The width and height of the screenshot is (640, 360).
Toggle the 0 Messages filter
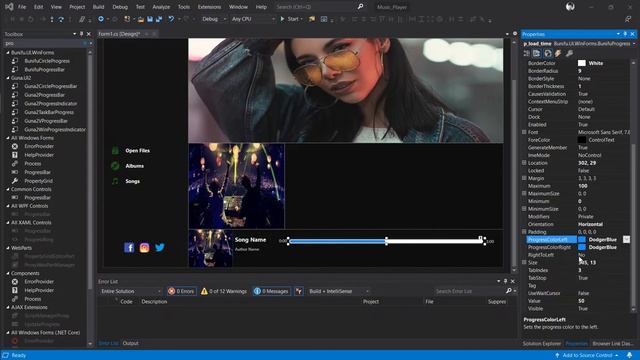271,291
